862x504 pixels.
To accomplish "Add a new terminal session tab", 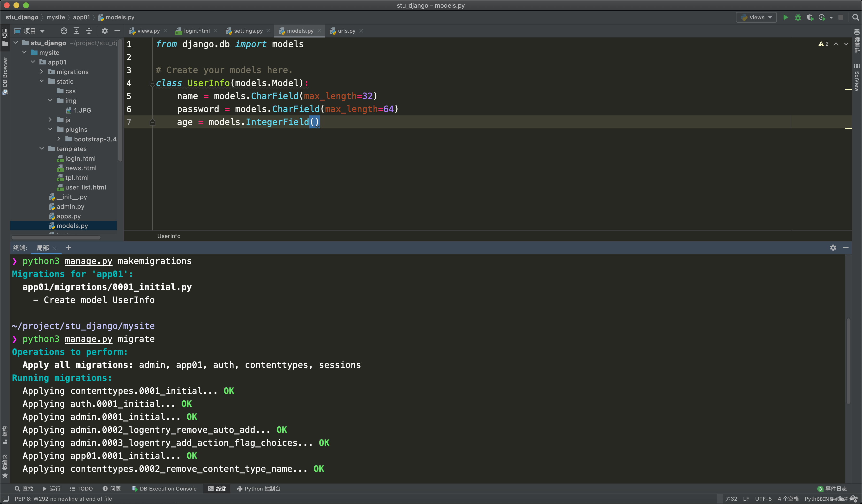I will tap(69, 248).
